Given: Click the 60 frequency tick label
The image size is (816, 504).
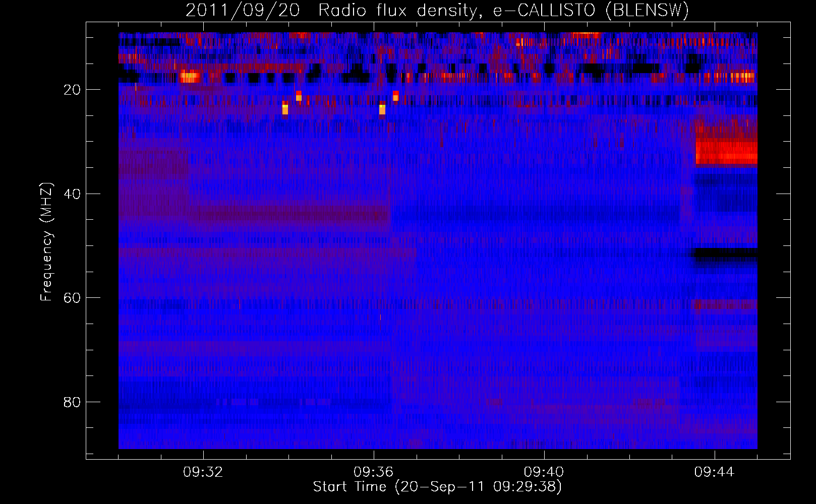Looking at the screenshot, I should (73, 298).
